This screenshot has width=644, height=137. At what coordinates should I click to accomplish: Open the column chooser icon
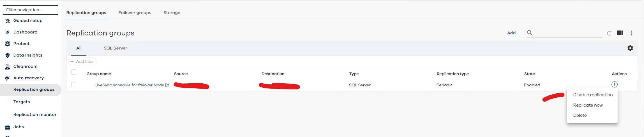(620, 33)
